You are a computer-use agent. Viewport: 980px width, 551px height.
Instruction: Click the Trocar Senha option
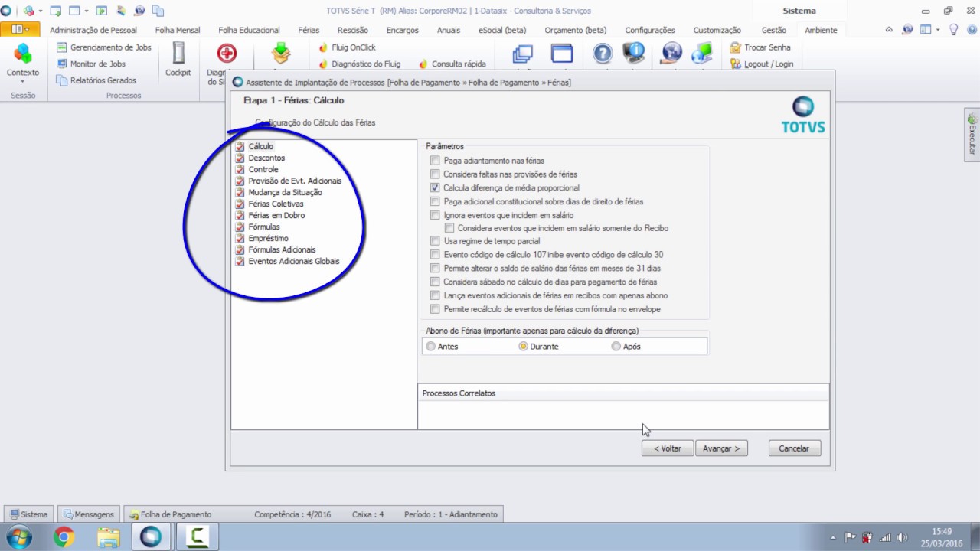tap(760, 47)
